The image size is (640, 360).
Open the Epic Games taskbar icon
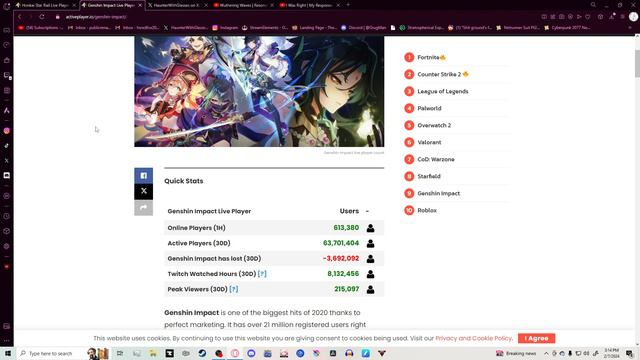pyautogui.click(x=169, y=353)
